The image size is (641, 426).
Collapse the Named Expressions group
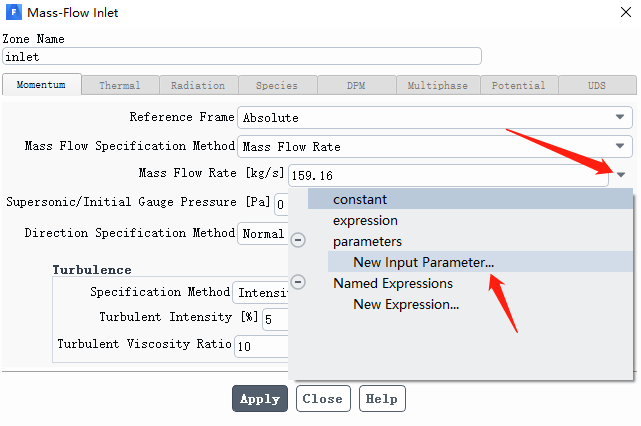[x=298, y=282]
